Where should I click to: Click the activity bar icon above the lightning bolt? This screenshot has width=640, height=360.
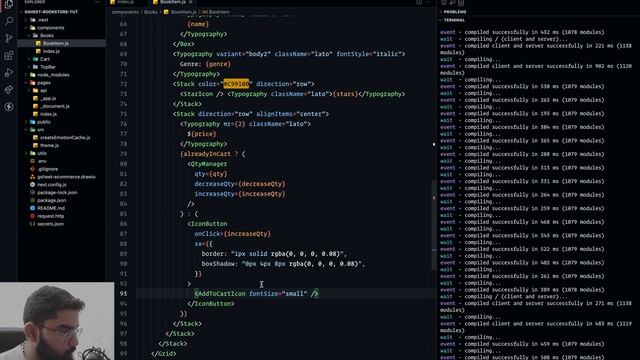[9, 90]
